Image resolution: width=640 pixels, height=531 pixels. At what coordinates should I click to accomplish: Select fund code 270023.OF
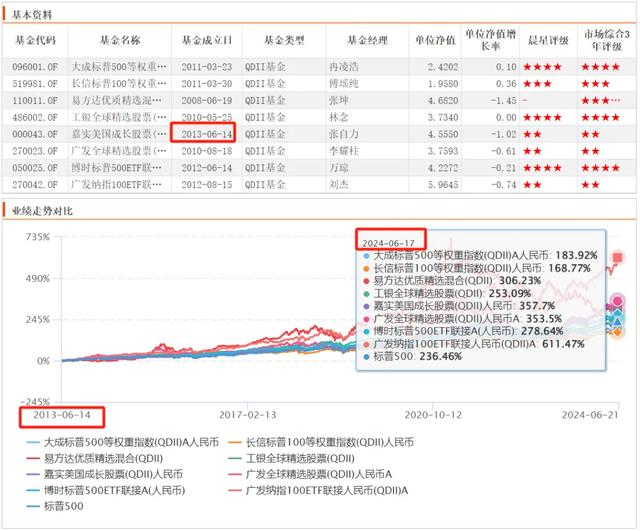pos(35,151)
